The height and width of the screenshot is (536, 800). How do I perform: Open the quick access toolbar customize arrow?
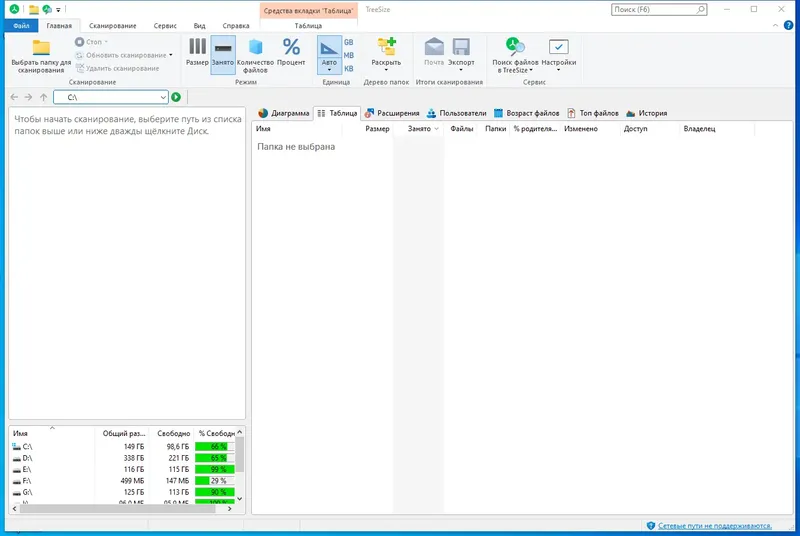point(58,10)
